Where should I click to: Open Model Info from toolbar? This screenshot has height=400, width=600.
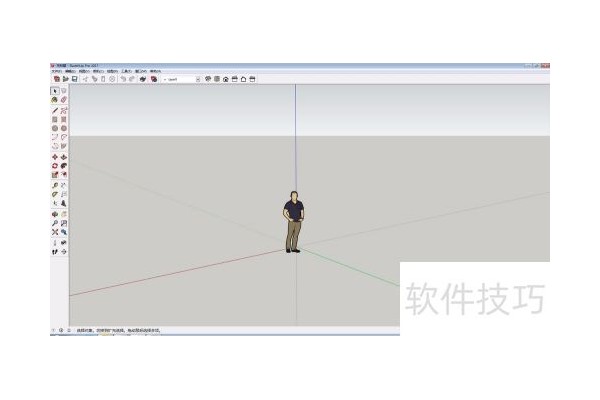(154, 79)
